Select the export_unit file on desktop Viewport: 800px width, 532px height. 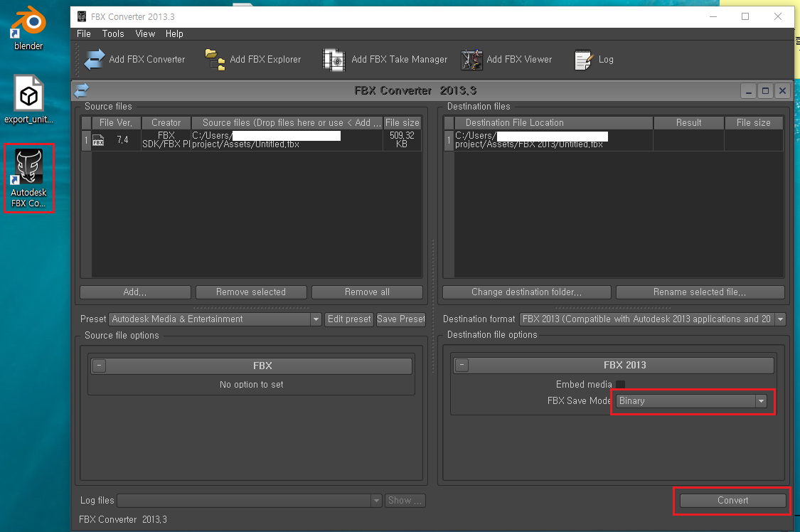pos(28,100)
